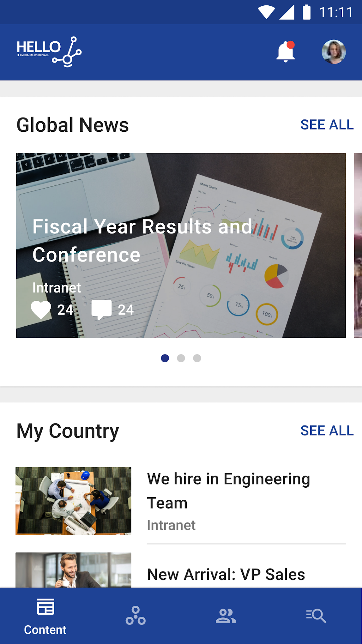Select the first carousel page dot
362x644 pixels.
coord(165,358)
